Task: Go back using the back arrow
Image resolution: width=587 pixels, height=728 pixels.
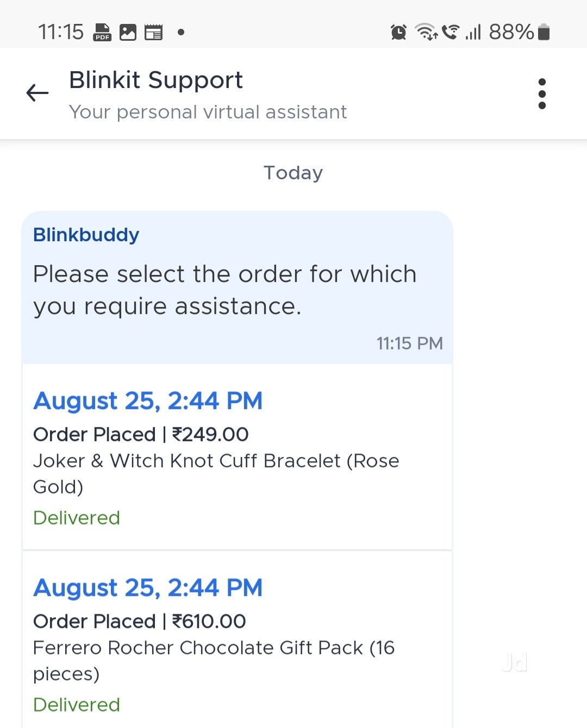Action: coord(38,93)
